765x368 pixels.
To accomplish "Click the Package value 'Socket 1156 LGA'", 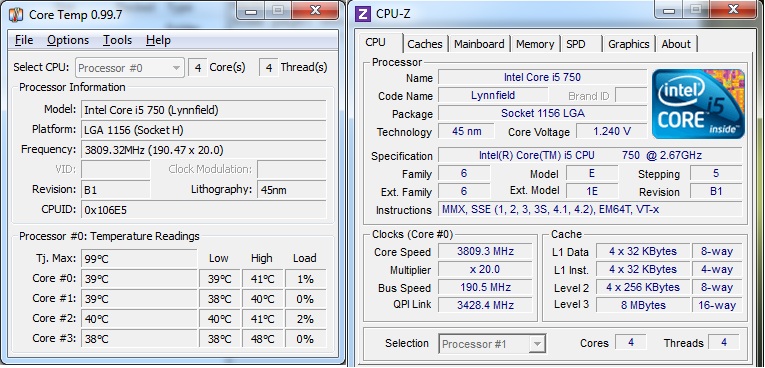I will tap(542, 113).
